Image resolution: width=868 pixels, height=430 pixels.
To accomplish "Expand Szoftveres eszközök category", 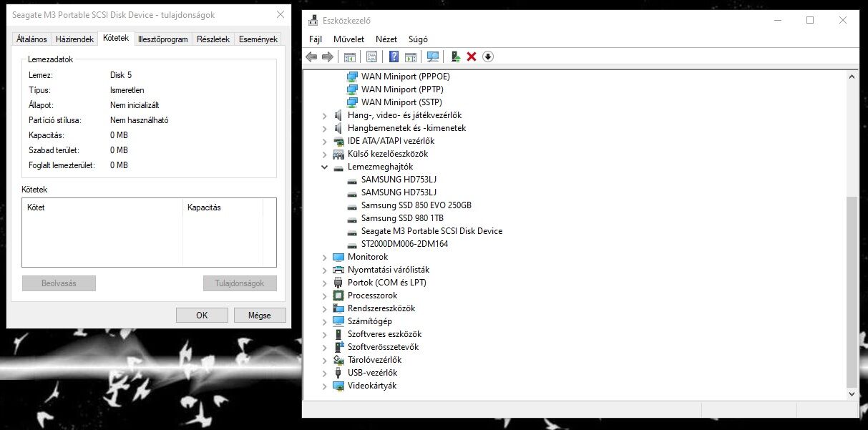I will point(325,334).
